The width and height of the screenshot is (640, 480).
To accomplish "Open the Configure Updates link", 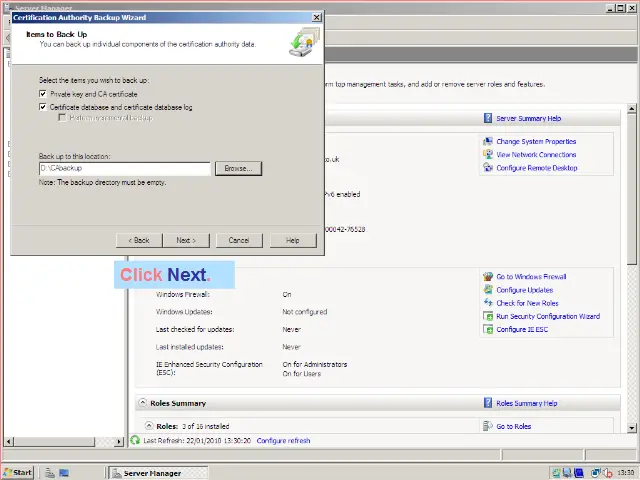I will coord(524,290).
